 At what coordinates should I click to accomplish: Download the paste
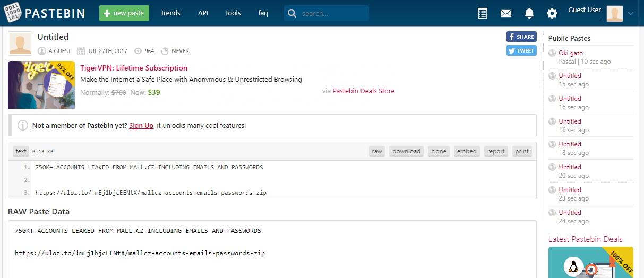pos(407,151)
